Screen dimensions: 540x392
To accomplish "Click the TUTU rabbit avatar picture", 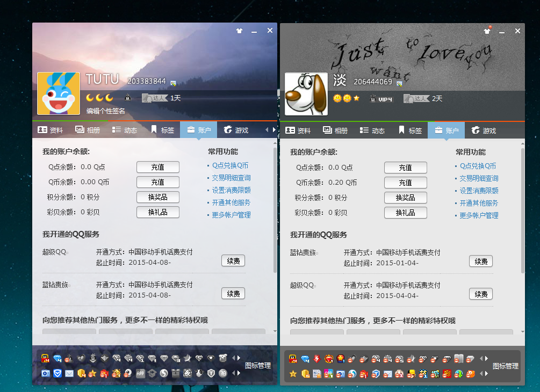I will (x=59, y=93).
